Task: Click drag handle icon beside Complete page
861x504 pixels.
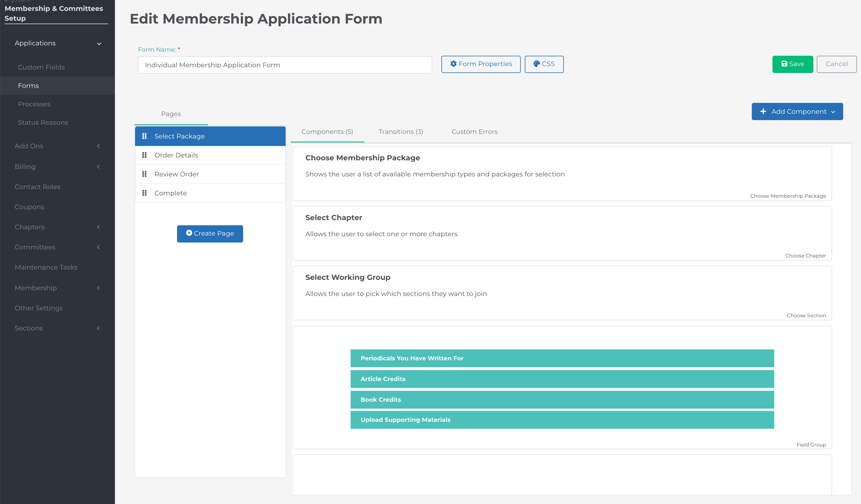Action: click(x=144, y=193)
